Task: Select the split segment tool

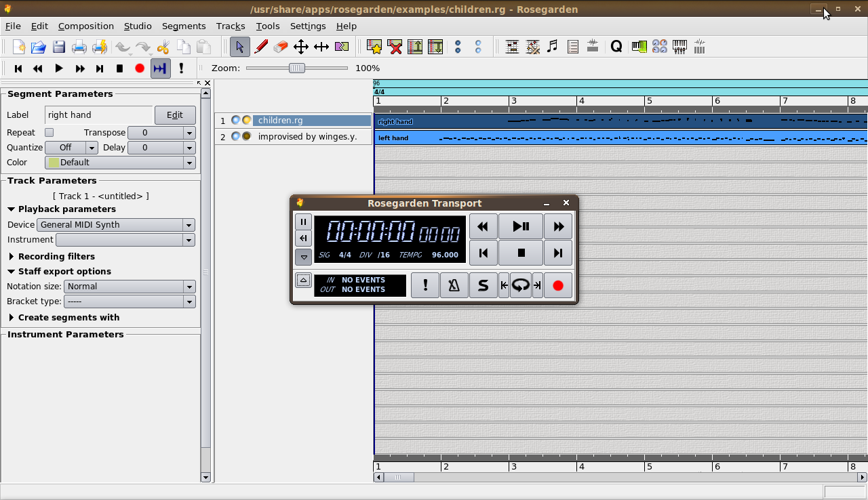Action: 342,47
